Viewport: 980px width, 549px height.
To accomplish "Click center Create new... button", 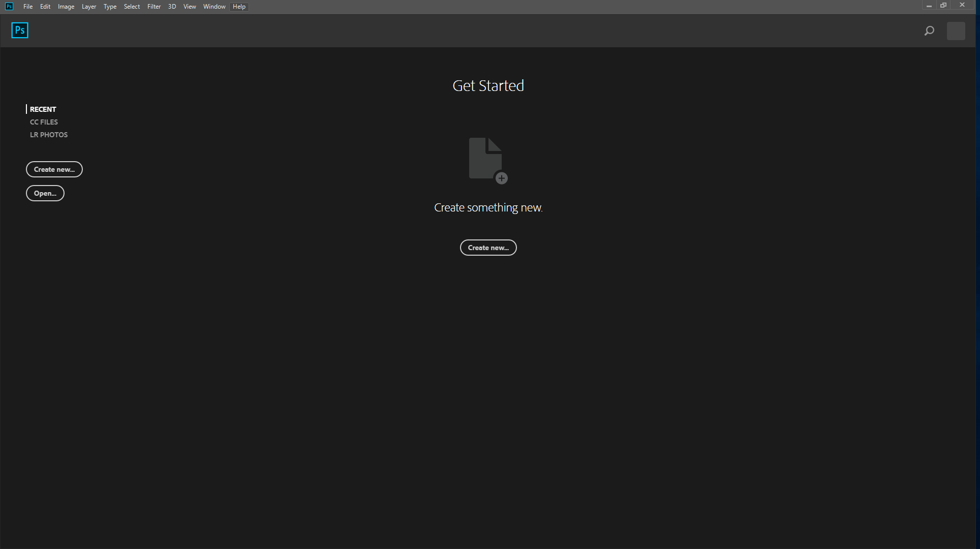I will click(488, 248).
